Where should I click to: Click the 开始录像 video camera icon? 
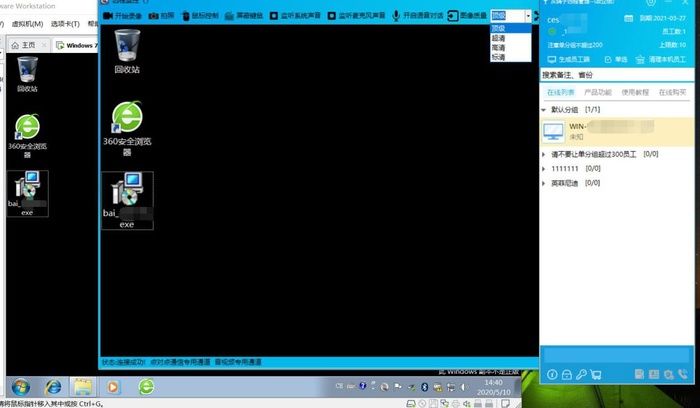[x=108, y=16]
